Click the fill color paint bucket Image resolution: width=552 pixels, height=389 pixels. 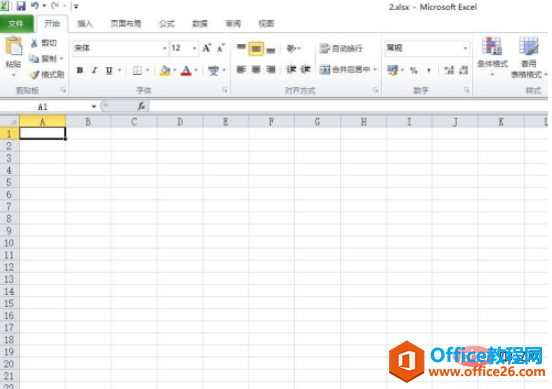pyautogui.click(x=165, y=70)
